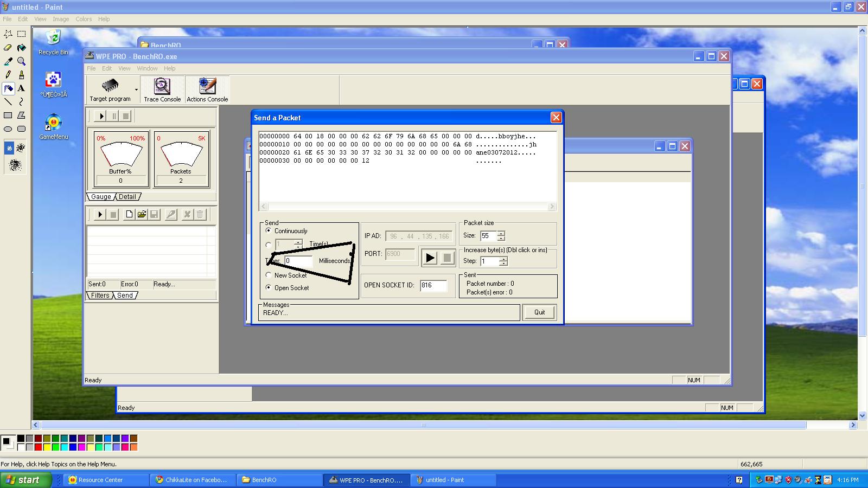Switch to the Gauge tab
This screenshot has width=868, height=488.
101,197
